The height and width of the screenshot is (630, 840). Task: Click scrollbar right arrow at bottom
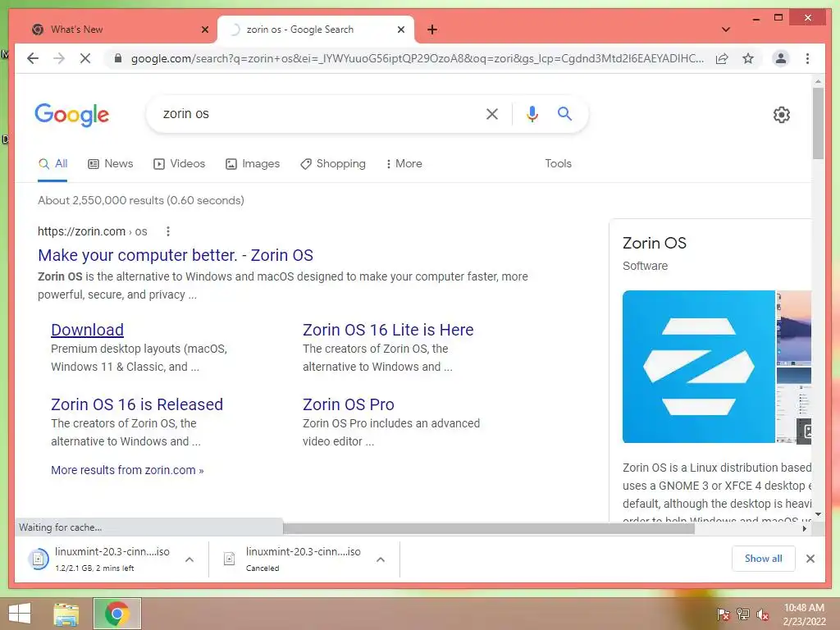804,529
